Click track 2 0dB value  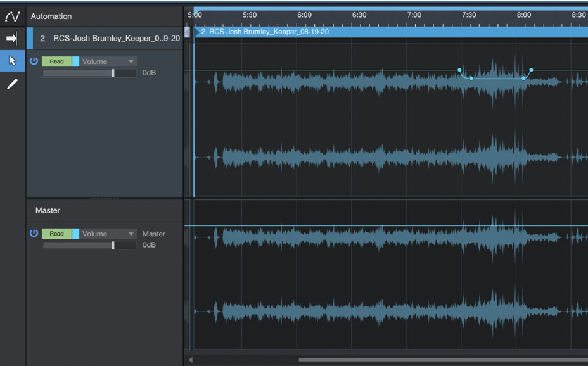149,73
